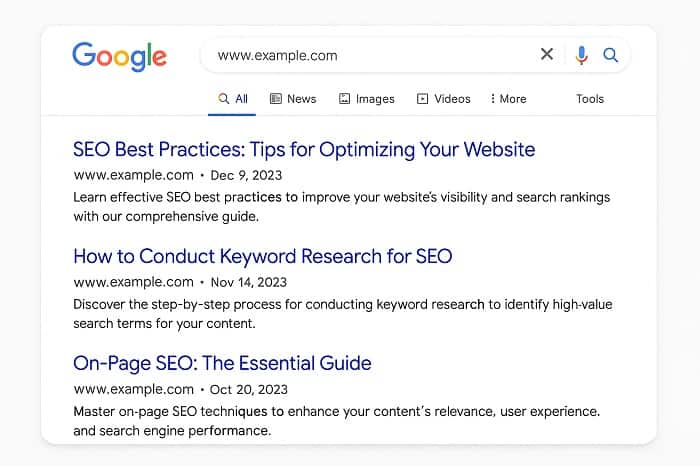Screen dimensions: 700x466
Task: Click the News tab newspaper icon
Action: tap(276, 99)
